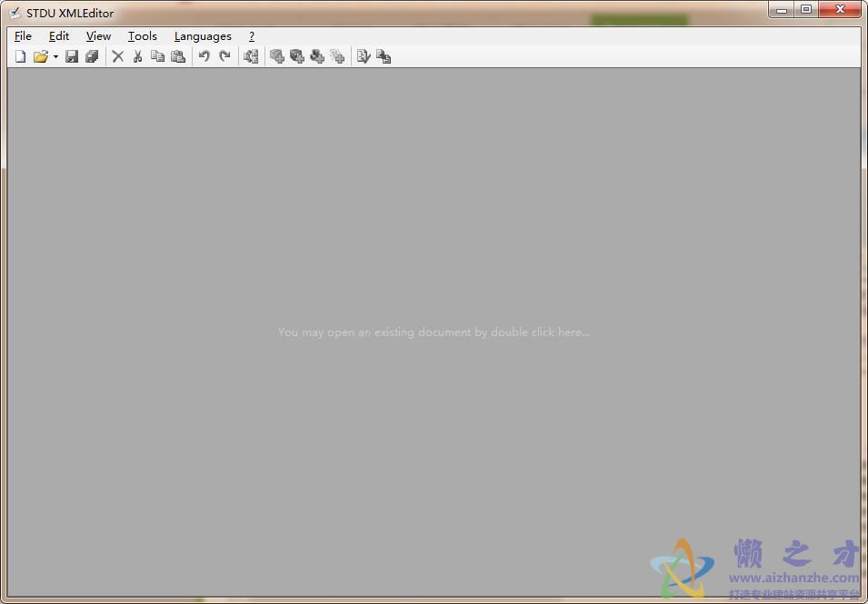
Task: Add a new attribute node
Action: click(x=297, y=56)
